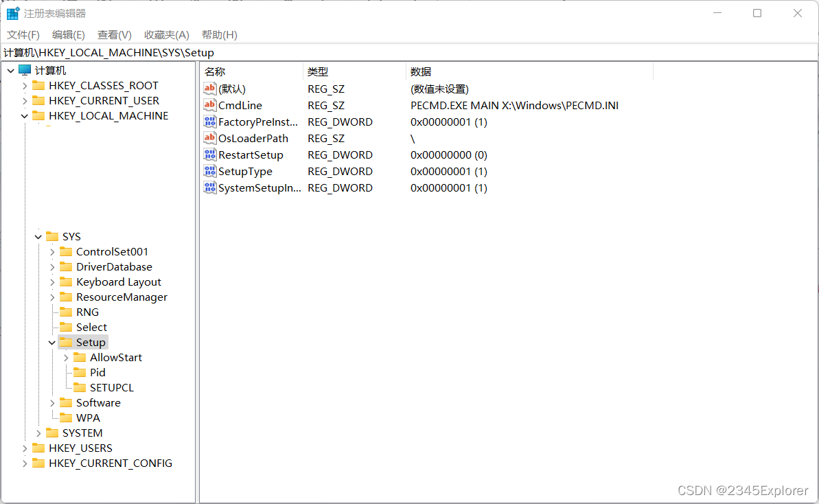Click the 数据 column header
This screenshot has height=504, width=819.
tap(421, 71)
